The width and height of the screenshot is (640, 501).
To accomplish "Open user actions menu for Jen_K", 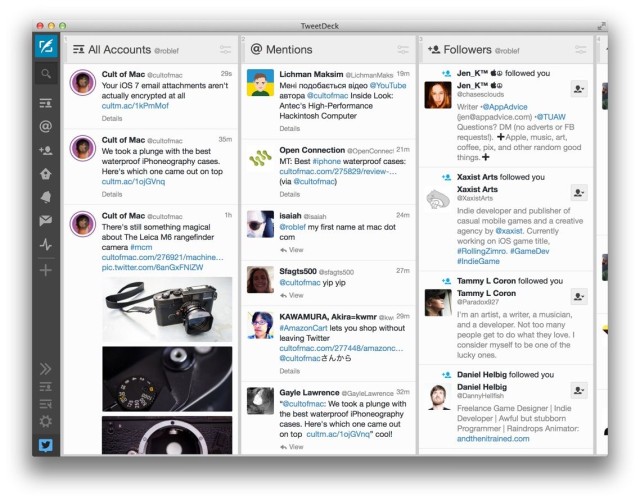I will tap(579, 89).
